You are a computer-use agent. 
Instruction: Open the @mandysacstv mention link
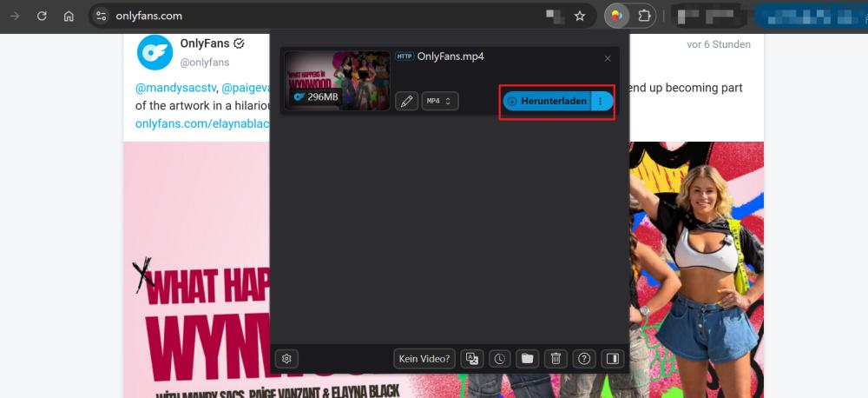176,88
